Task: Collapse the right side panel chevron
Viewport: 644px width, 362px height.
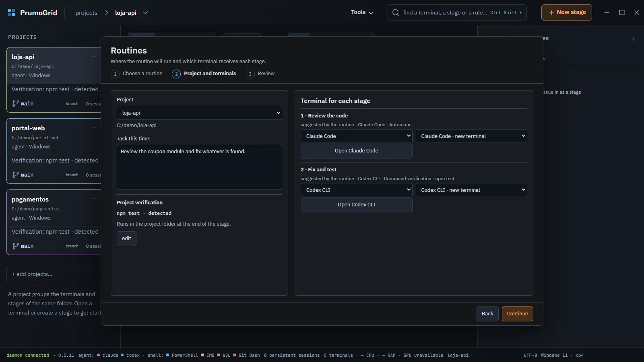Action: click(633, 39)
